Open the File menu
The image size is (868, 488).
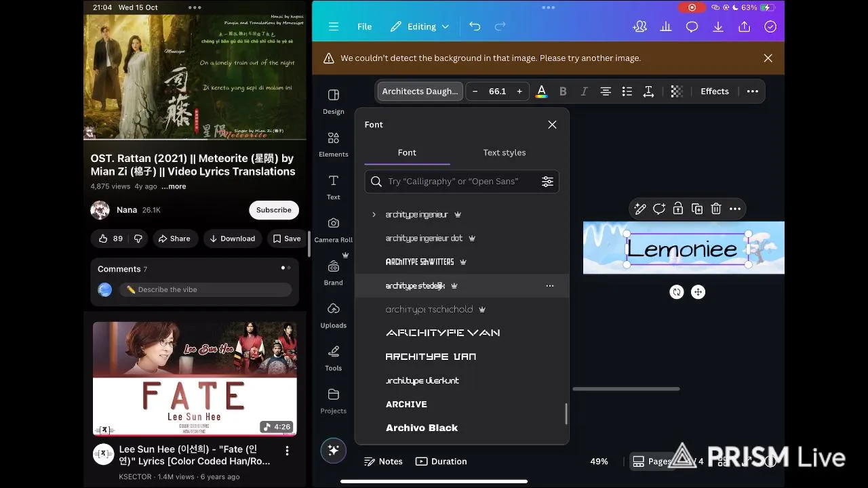[365, 26]
